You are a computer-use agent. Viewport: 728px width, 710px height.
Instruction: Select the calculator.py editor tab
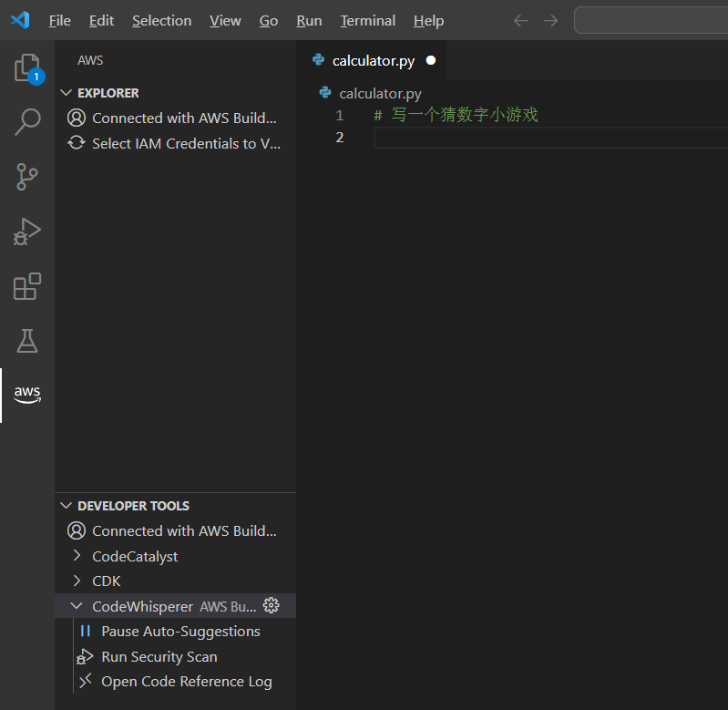pos(372,60)
